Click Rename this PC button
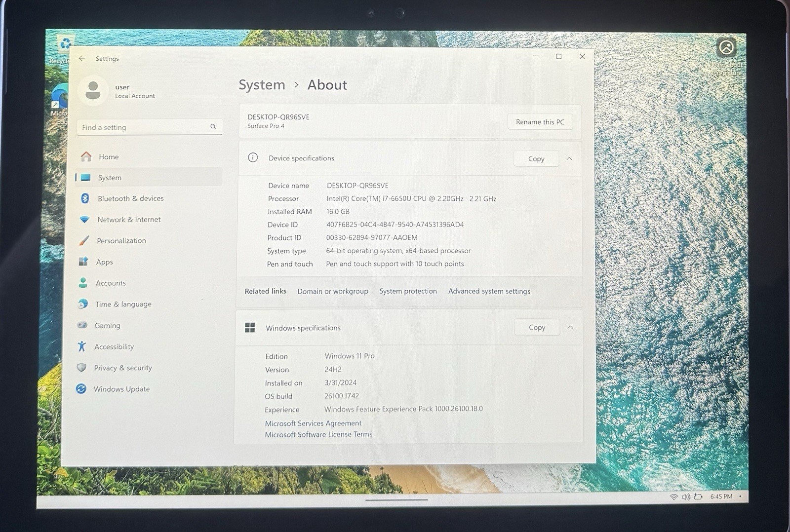 pyautogui.click(x=540, y=122)
